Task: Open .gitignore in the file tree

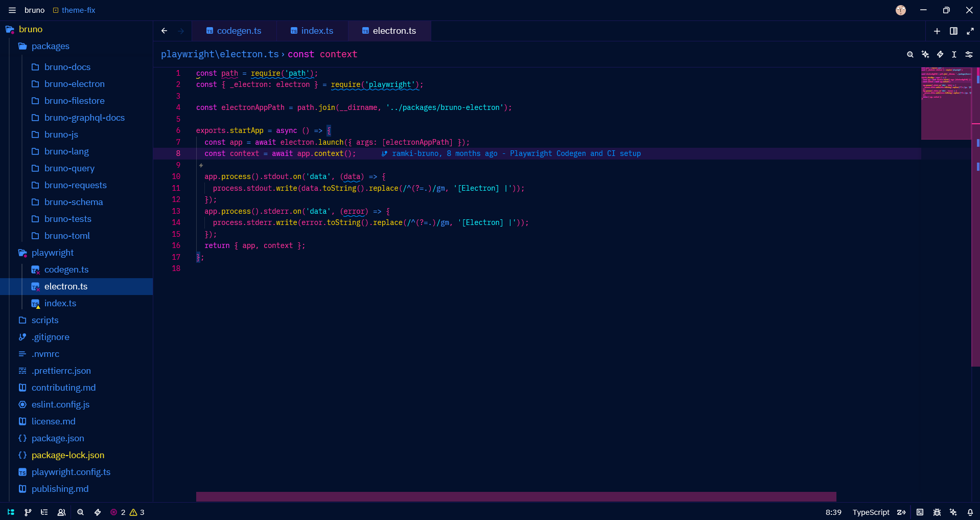Action: (51, 337)
